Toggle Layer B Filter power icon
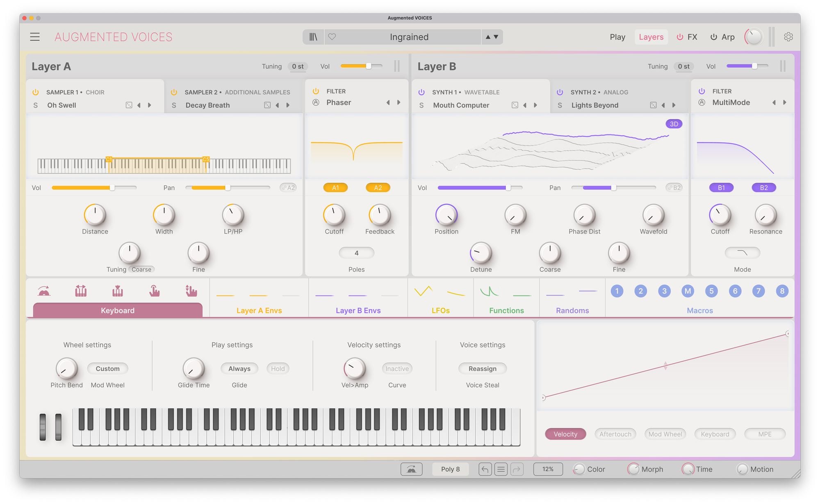 tap(702, 91)
